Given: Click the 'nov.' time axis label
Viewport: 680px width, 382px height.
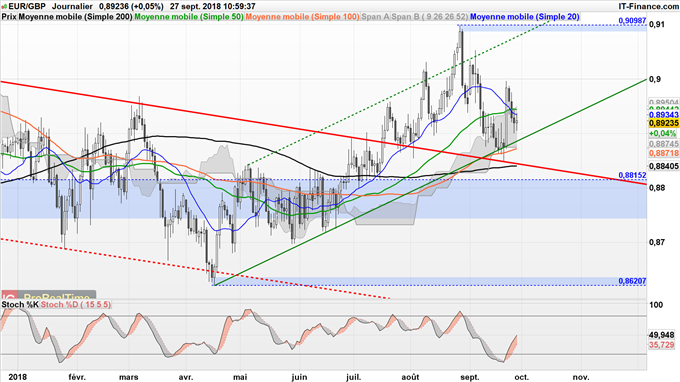Looking at the screenshot, I should 581,377.
